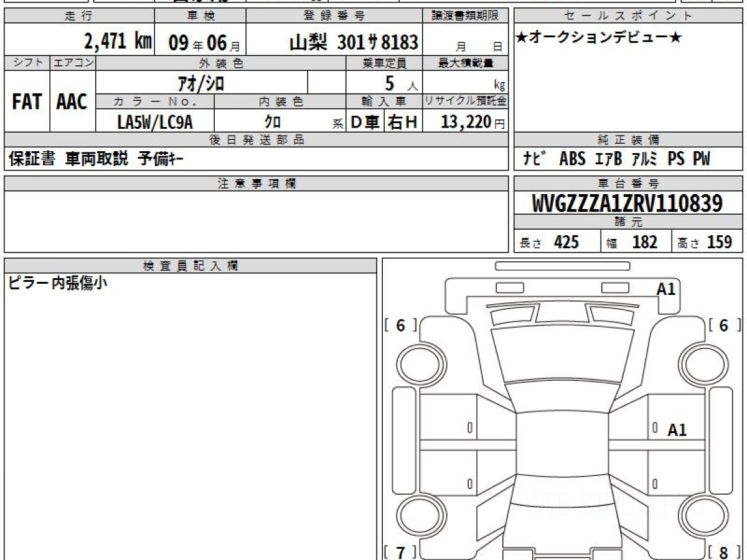Select the 譲渡書類期限 header
The height and width of the screenshot is (560, 747).
pyautogui.click(x=466, y=16)
